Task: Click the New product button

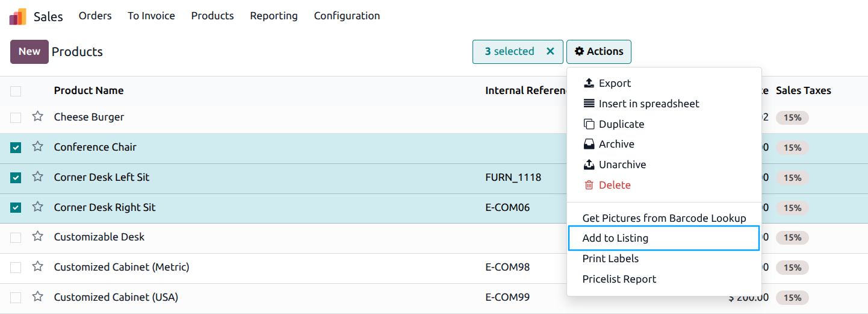Action: pyautogui.click(x=29, y=52)
